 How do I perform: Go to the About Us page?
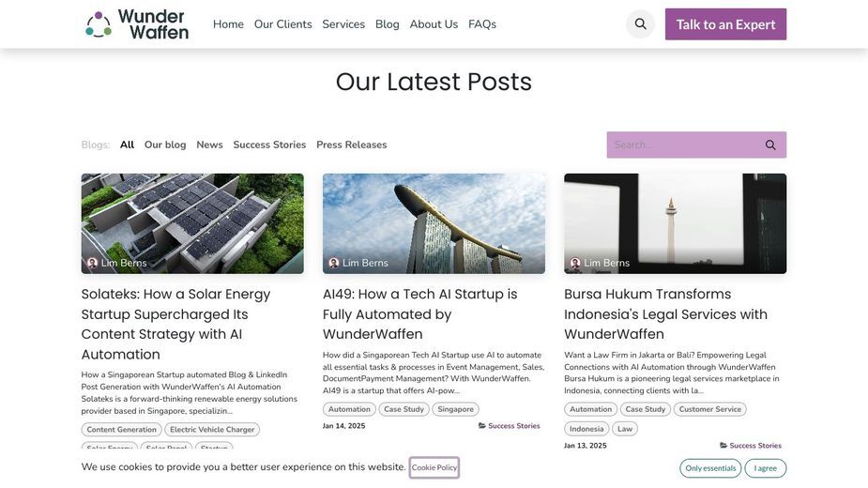click(434, 24)
